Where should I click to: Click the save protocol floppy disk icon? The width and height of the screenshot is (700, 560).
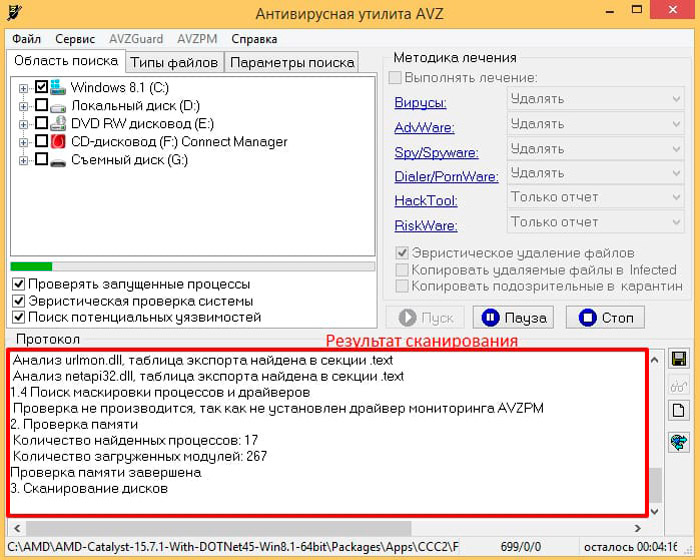(679, 359)
